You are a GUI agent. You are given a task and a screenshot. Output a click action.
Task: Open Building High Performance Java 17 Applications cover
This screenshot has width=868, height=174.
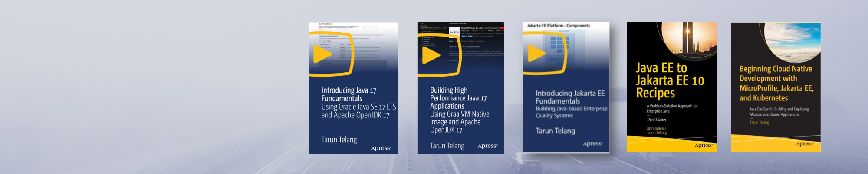[x=460, y=88]
